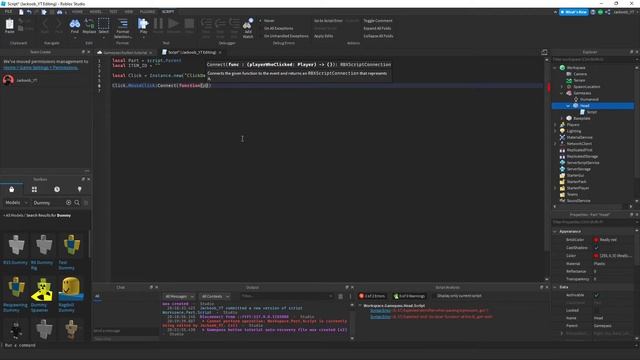The image size is (640, 360).
Task: Open the Toolbox Creations lightbulb tab
Action: click(79, 189)
